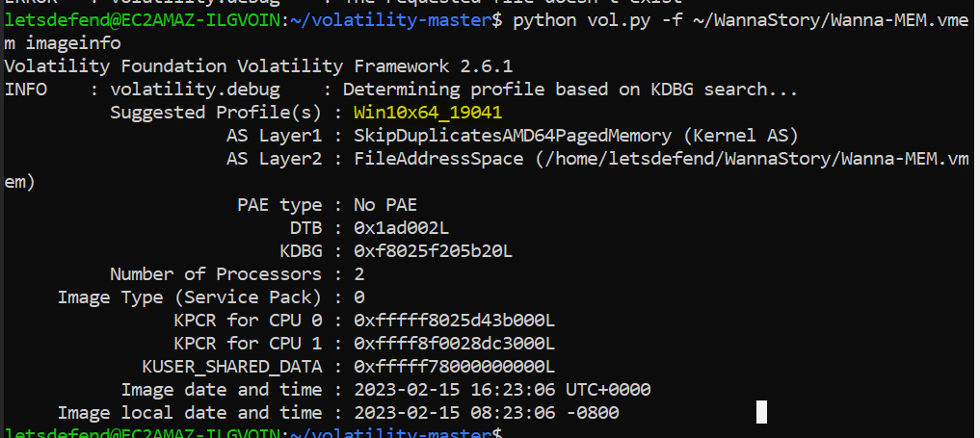Screen dimensions: 980x438
Task: Click the KPCR for CPU 0 address
Action: click(455, 321)
